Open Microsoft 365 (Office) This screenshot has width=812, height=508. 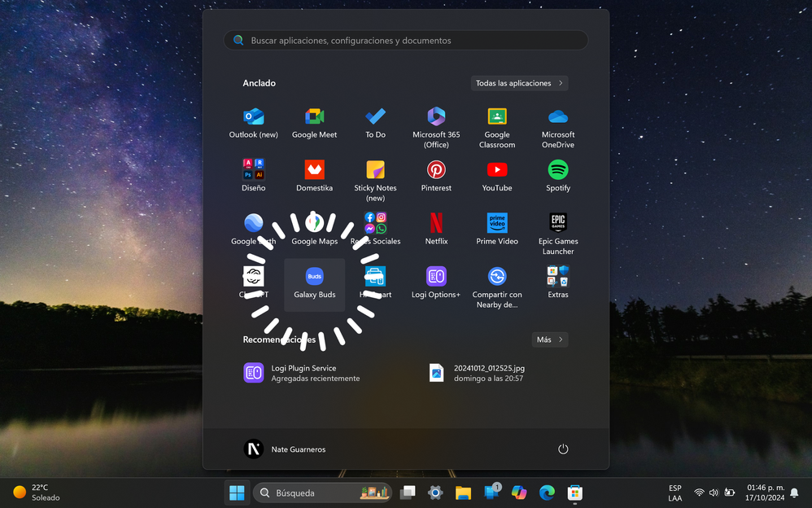[x=436, y=128]
